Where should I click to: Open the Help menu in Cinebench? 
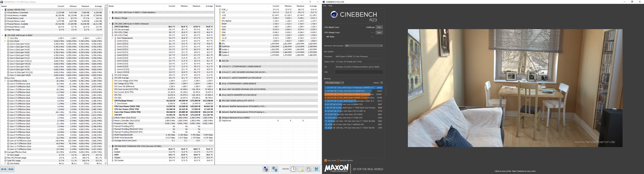331,6
